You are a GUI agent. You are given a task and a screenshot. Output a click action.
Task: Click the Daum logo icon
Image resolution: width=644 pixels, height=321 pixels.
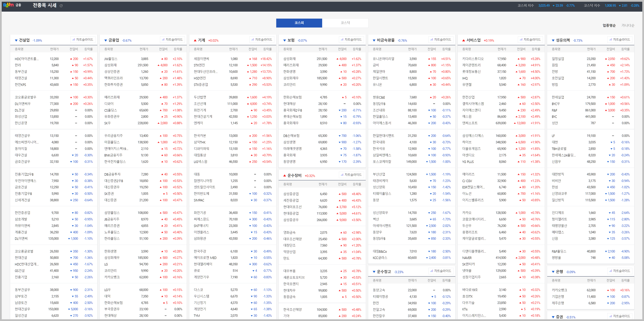[9, 5]
